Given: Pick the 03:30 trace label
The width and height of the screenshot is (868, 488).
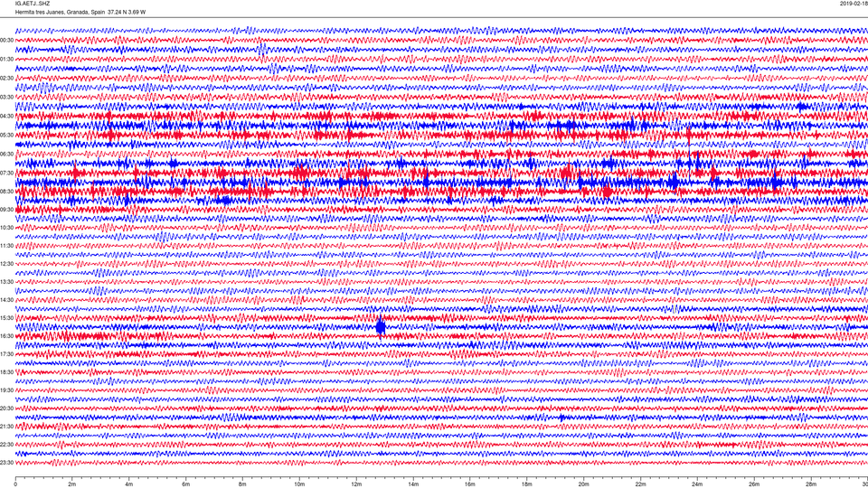Looking at the screenshot, I should 6,98.
